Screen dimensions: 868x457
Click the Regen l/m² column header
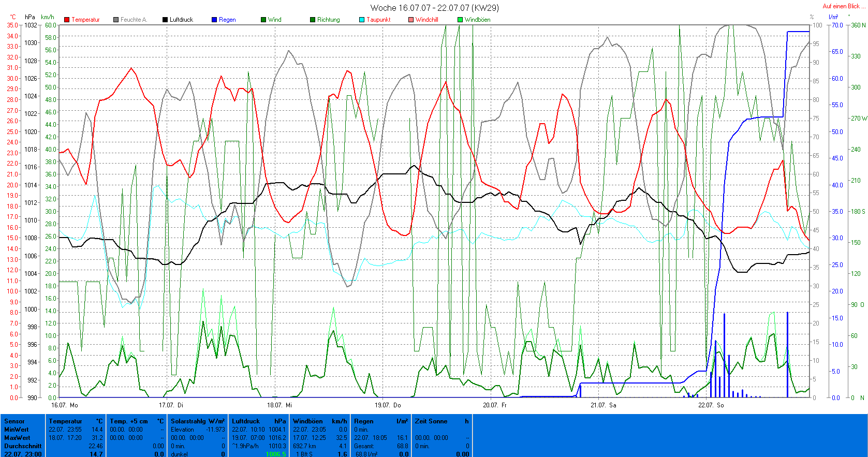click(380, 421)
